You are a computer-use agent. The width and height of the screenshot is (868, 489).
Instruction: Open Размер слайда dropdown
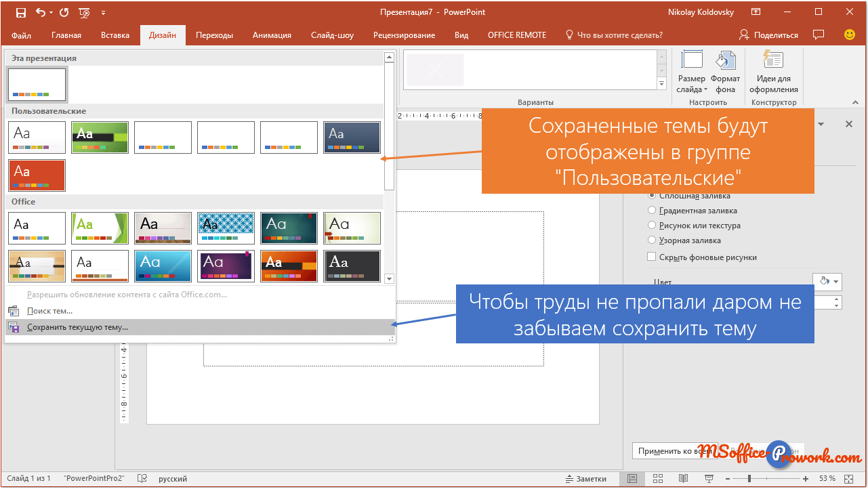pyautogui.click(x=692, y=72)
